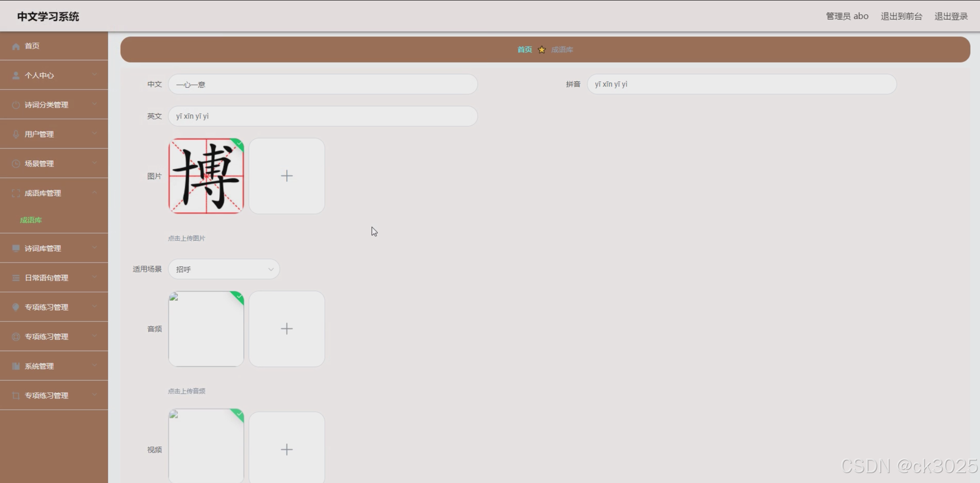Click the 首页 breadcrumb link

click(524, 49)
